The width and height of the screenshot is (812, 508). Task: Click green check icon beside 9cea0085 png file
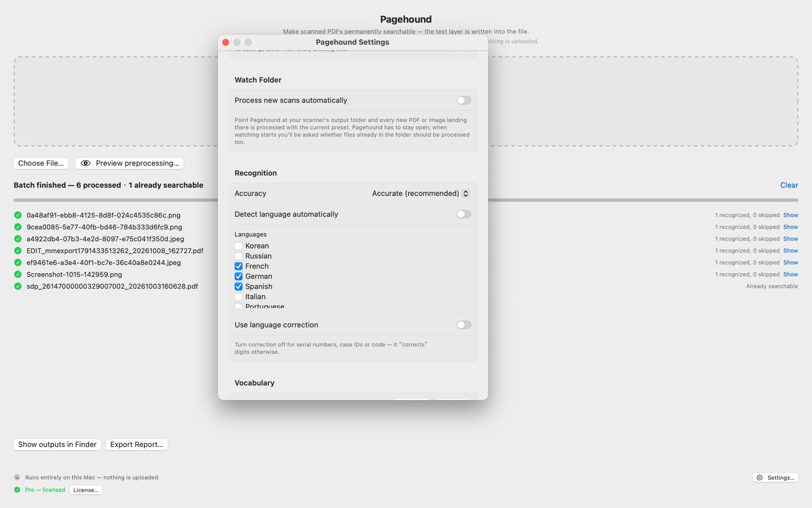coord(18,227)
